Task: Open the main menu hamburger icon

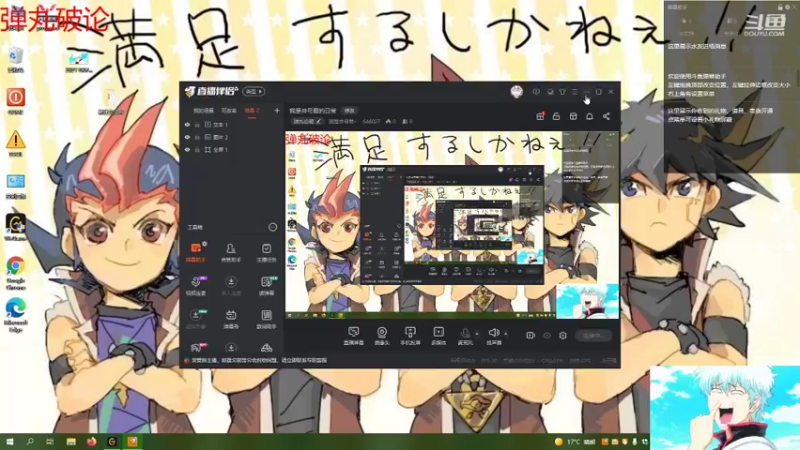Action: tap(574, 92)
